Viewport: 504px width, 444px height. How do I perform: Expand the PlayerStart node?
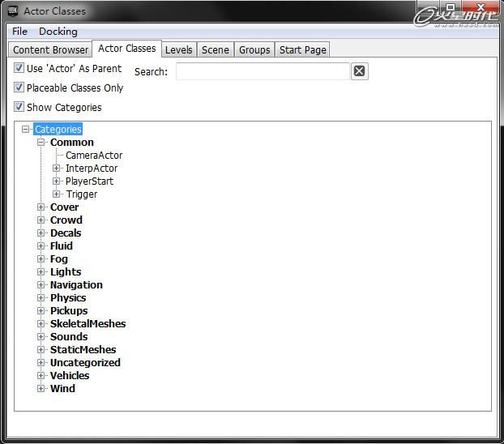pos(56,181)
